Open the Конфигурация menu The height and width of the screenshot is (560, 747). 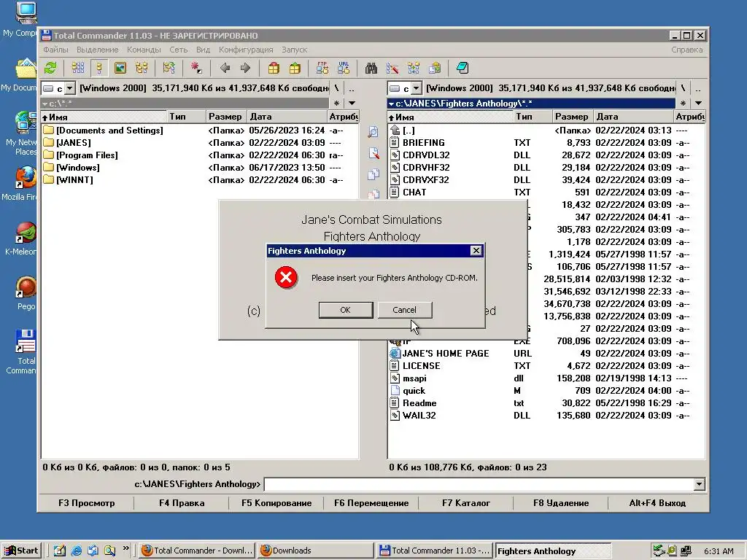(x=246, y=50)
